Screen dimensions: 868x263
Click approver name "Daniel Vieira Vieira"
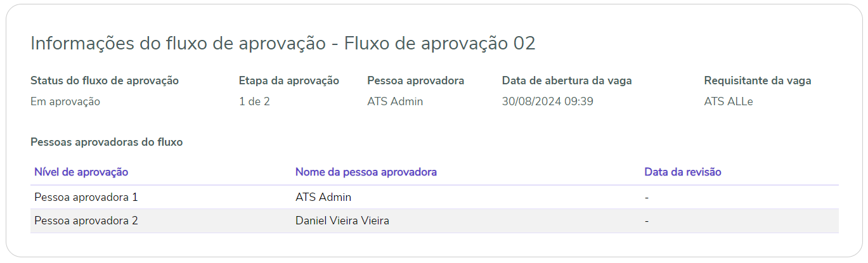pyautogui.click(x=342, y=221)
